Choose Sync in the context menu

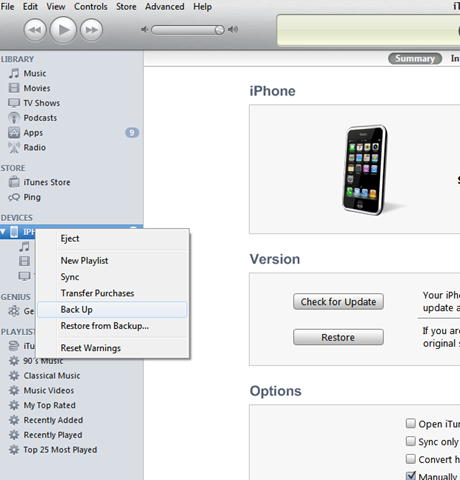point(112,277)
